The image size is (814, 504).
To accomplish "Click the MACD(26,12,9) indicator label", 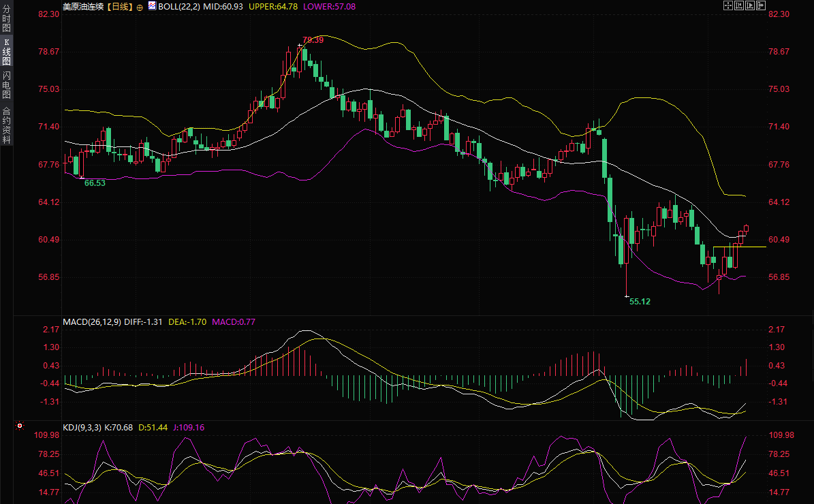I will 92,322.
